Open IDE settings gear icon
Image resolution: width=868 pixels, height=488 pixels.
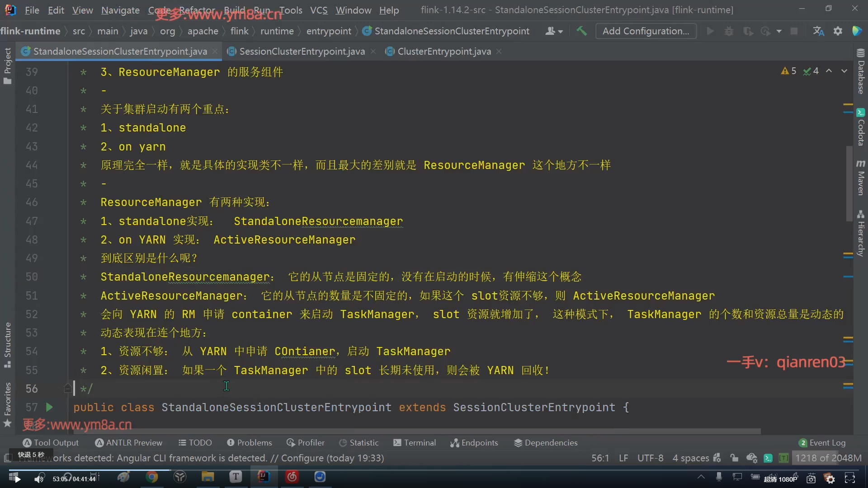[x=838, y=31]
